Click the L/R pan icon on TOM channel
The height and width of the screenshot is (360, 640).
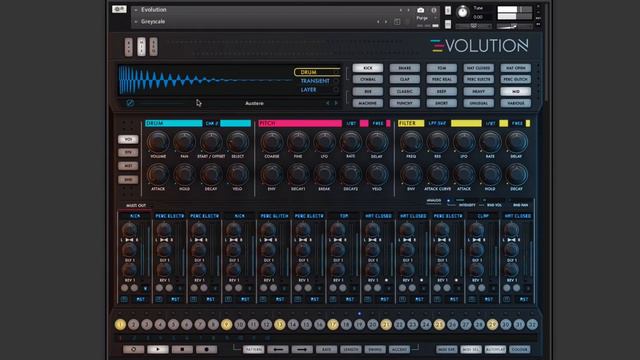pyautogui.click(x=338, y=240)
